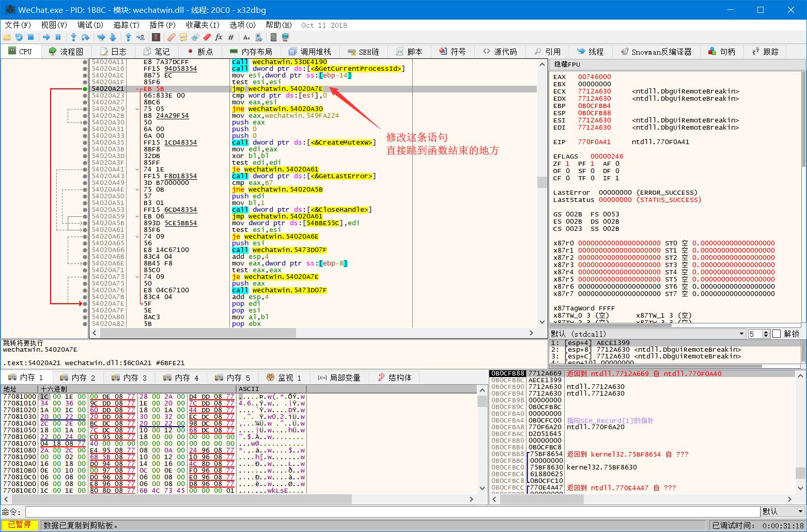
Task: Click the EIP register value 770F0A41
Action: 594,142
